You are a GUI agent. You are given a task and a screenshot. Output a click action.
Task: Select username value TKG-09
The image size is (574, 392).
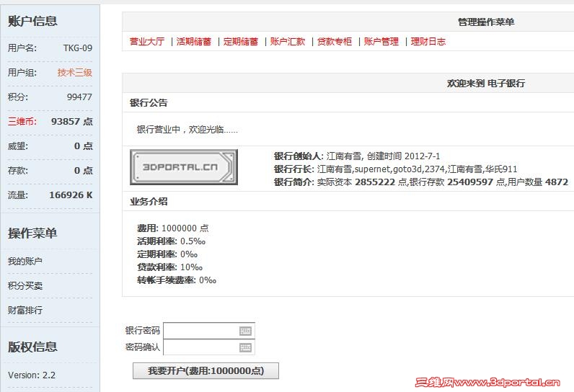click(78, 48)
